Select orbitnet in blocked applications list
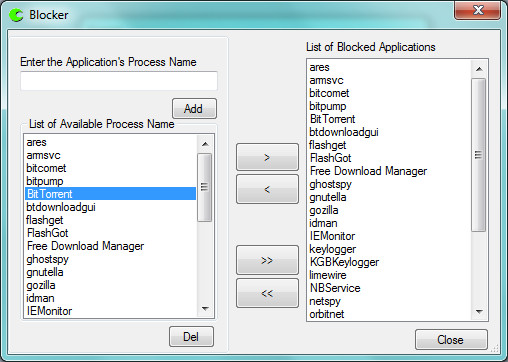Screen dimensions: 508x362 [389, 314]
